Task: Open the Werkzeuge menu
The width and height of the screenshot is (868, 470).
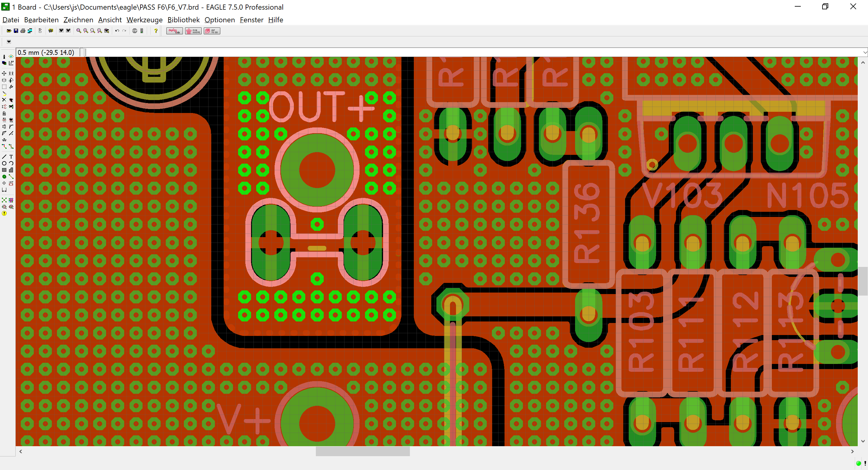Action: pos(145,20)
